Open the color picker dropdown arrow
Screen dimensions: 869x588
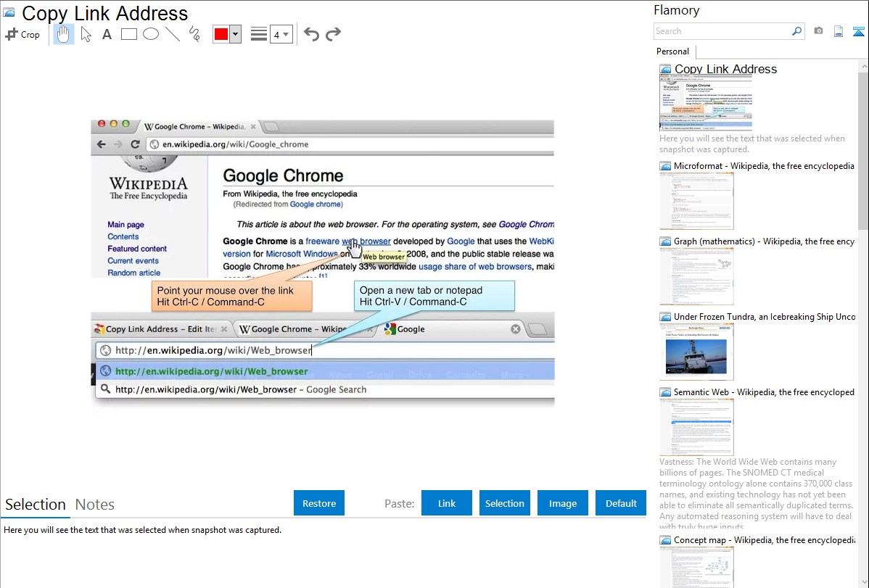click(x=236, y=34)
